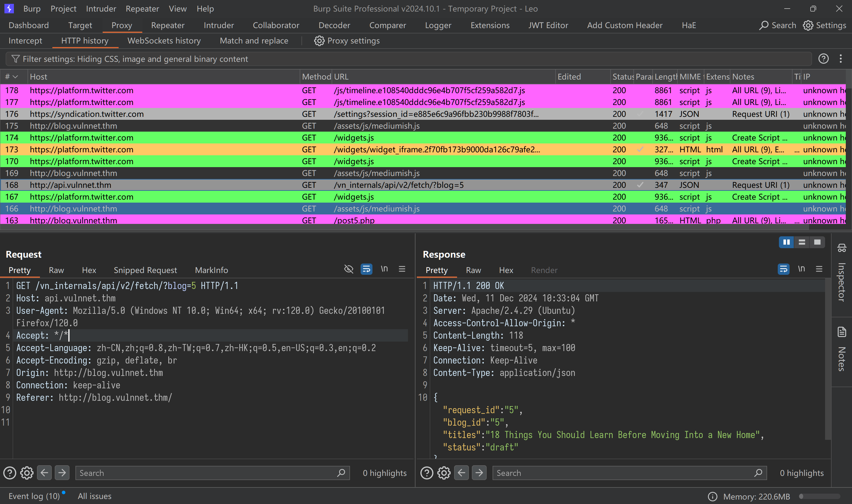The width and height of the screenshot is (852, 504).
Task: Open Request editor hamburger menu
Action: [402, 269]
